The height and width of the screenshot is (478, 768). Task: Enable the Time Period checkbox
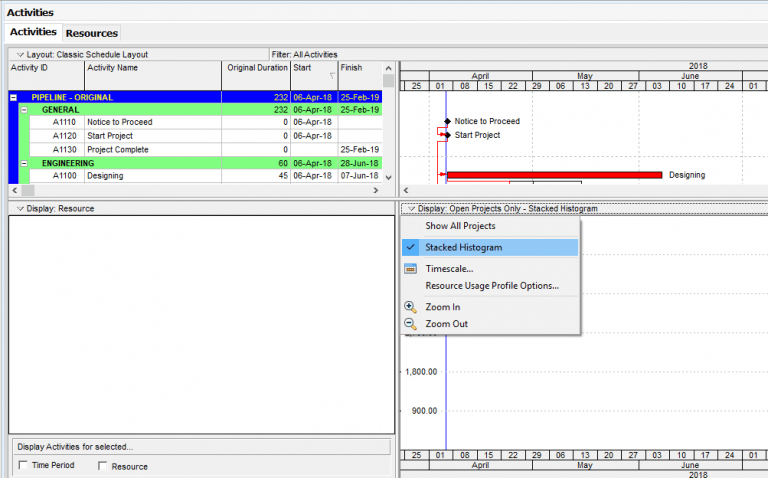click(23, 466)
